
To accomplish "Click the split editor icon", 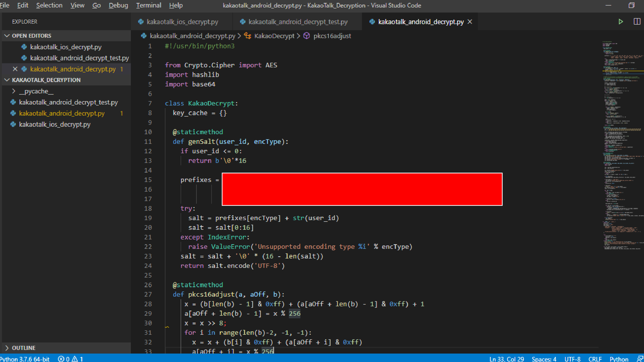I will [x=637, y=22].
